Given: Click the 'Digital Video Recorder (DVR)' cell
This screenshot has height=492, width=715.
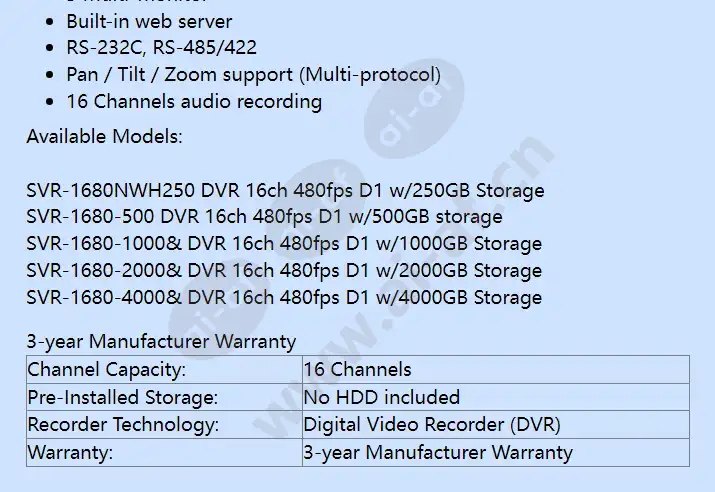Looking at the screenshot, I should (496, 425).
